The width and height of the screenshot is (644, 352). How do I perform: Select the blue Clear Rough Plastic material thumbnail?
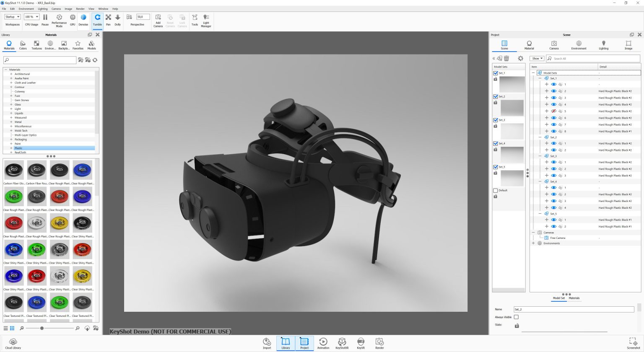coord(82,170)
